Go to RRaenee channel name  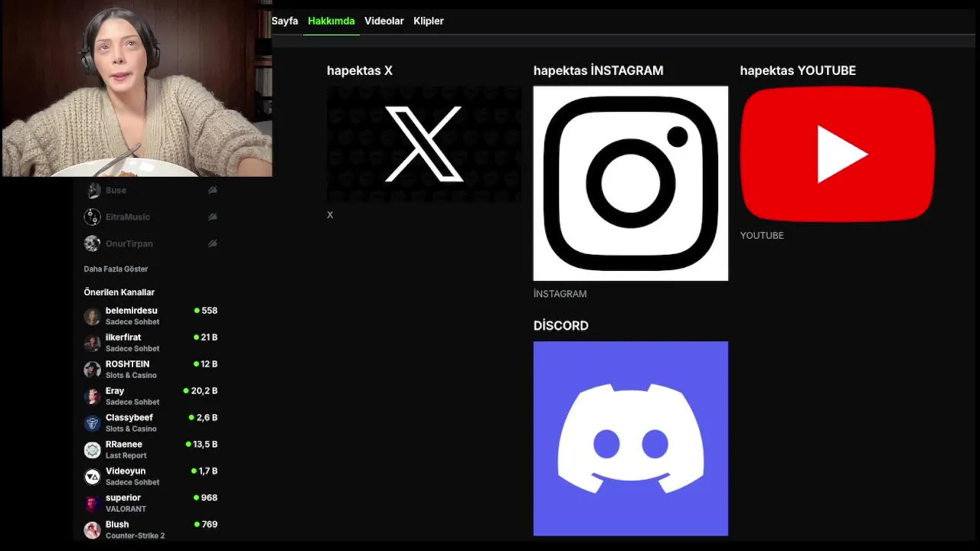click(124, 445)
